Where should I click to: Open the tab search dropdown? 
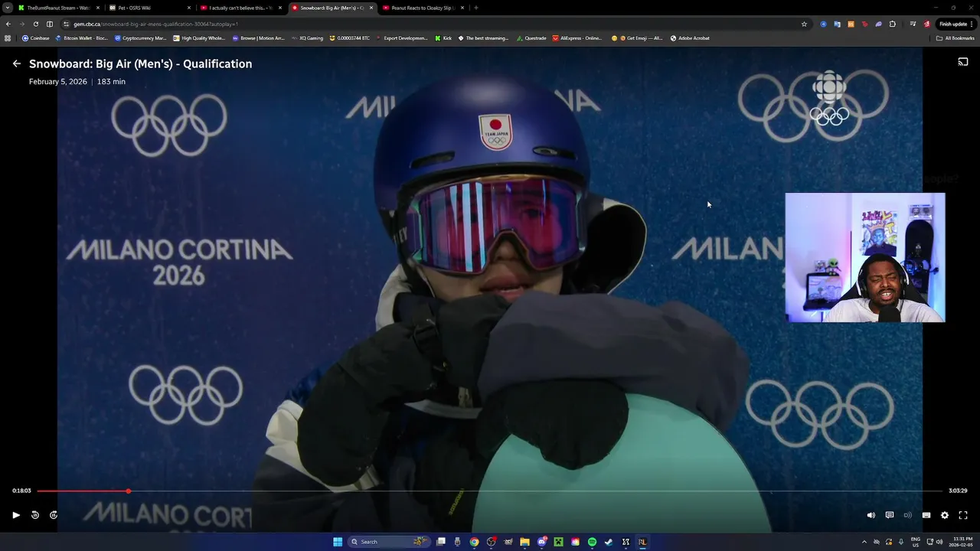click(x=8, y=8)
